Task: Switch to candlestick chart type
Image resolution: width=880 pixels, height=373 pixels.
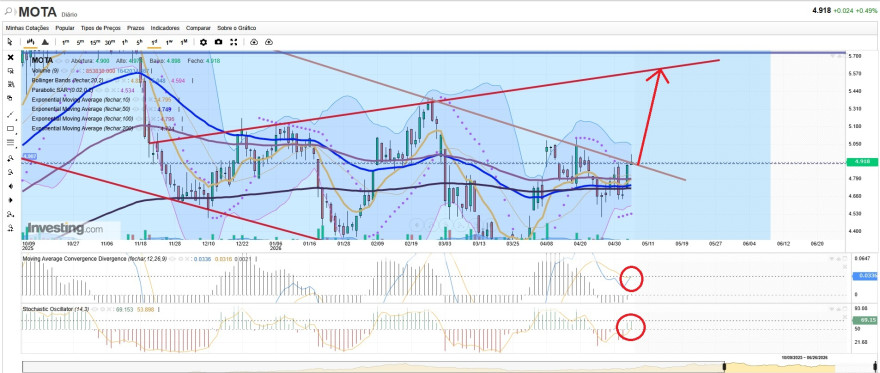Action: [31, 42]
